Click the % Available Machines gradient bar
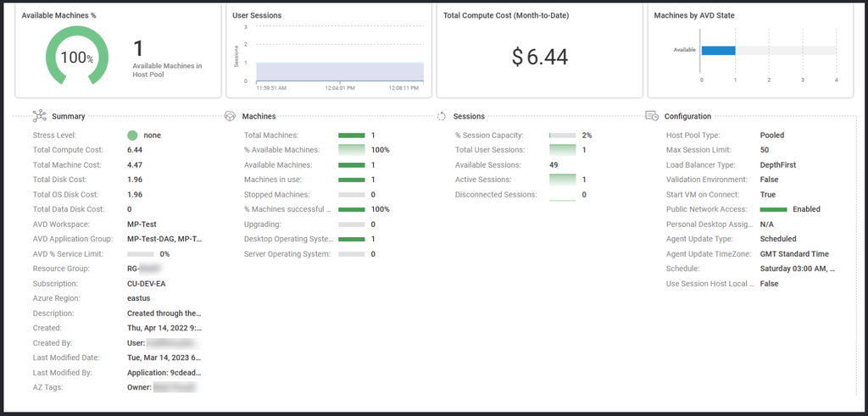 click(x=352, y=150)
